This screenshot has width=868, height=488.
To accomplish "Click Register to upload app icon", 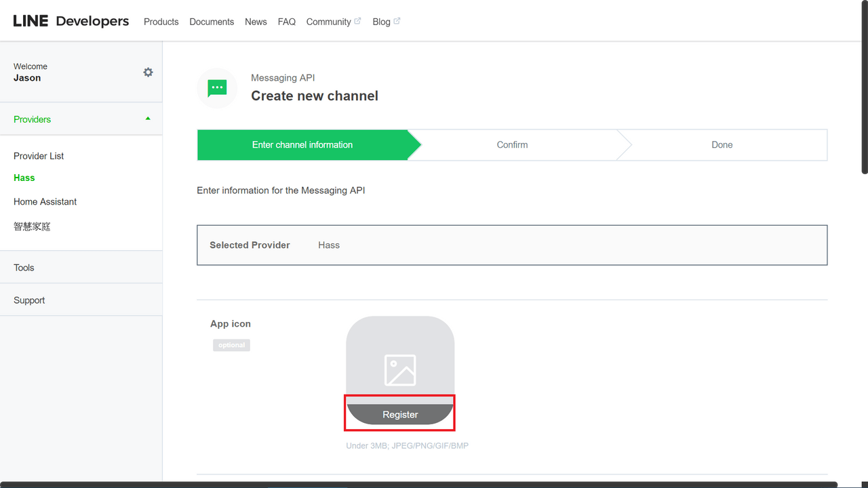I will [400, 414].
